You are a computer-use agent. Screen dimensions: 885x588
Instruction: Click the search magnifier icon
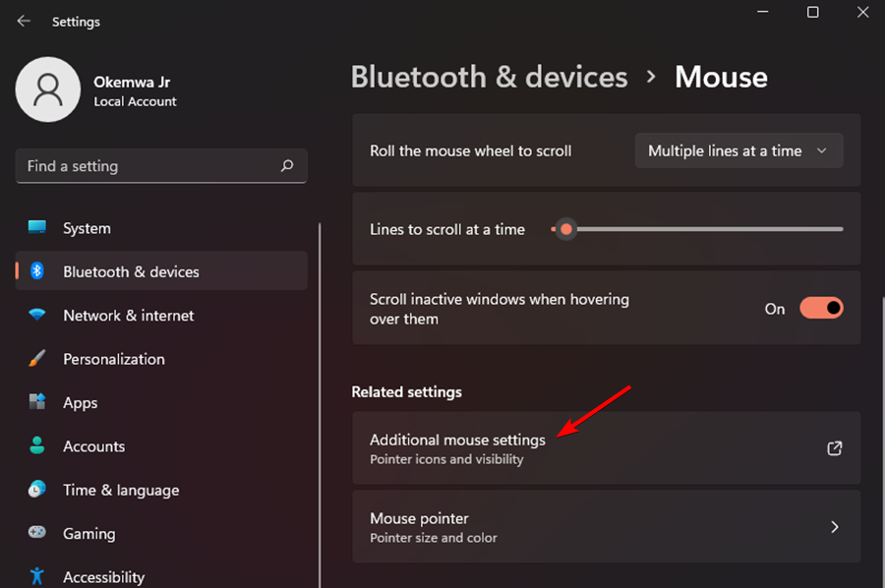[287, 166]
